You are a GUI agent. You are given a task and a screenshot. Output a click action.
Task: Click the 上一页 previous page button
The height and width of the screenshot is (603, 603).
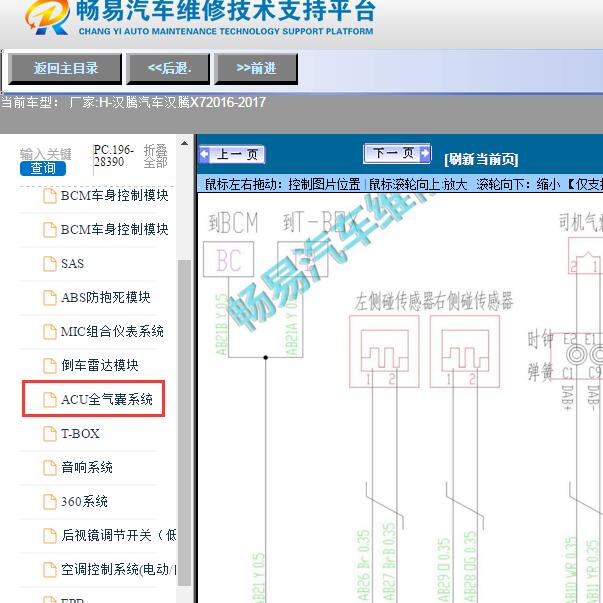pos(232,155)
